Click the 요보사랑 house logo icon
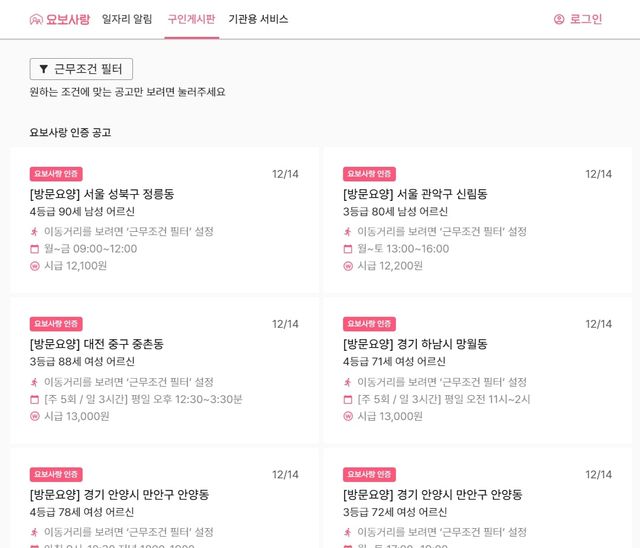Viewport: 640px width, 548px height. click(36, 19)
